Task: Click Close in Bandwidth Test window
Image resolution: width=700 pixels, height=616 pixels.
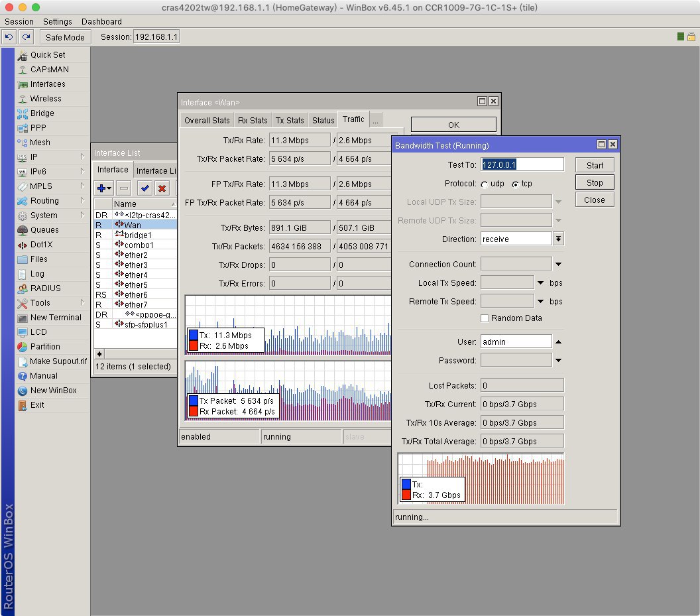Action: click(595, 200)
